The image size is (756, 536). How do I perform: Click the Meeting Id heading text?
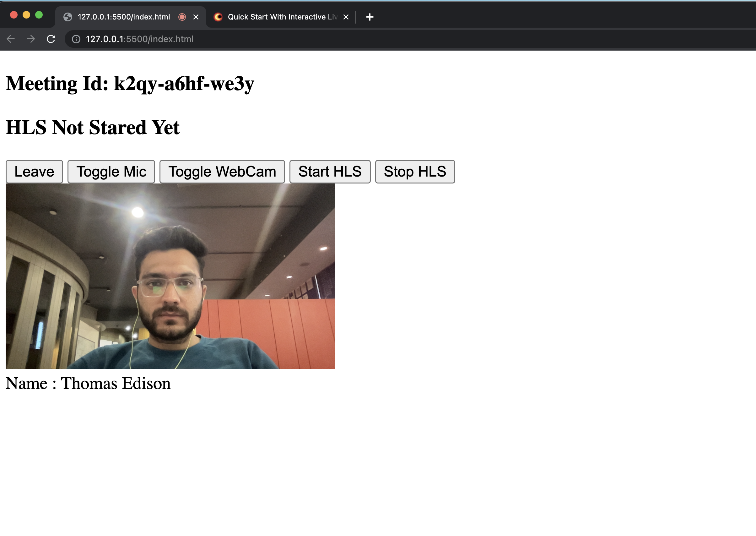click(130, 84)
